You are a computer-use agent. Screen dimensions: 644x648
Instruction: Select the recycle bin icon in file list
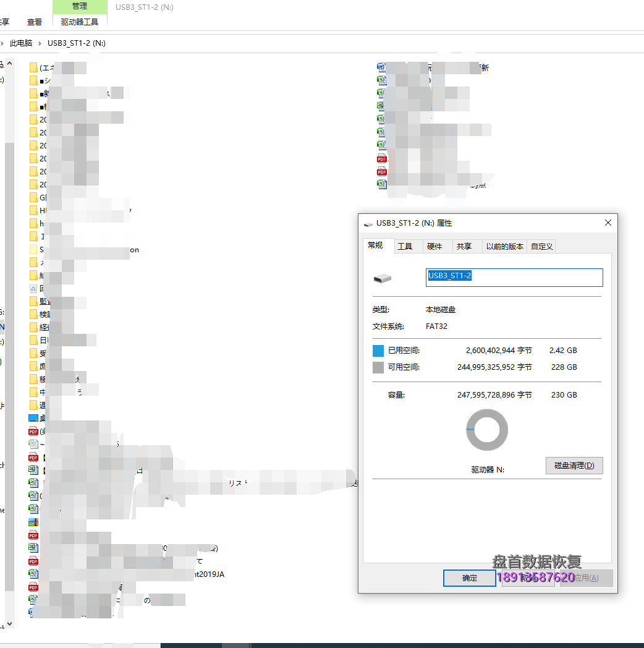33,289
